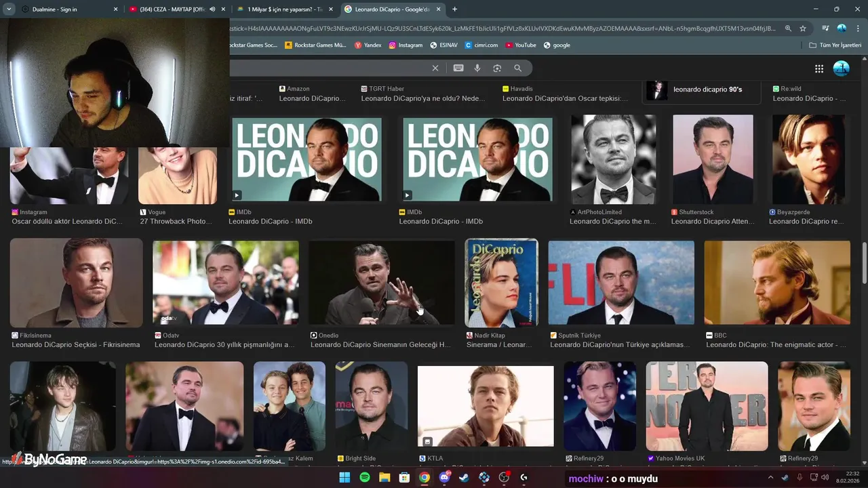
Task: Mute the CEZA - MAYTAP tab audio
Action: (x=212, y=9)
